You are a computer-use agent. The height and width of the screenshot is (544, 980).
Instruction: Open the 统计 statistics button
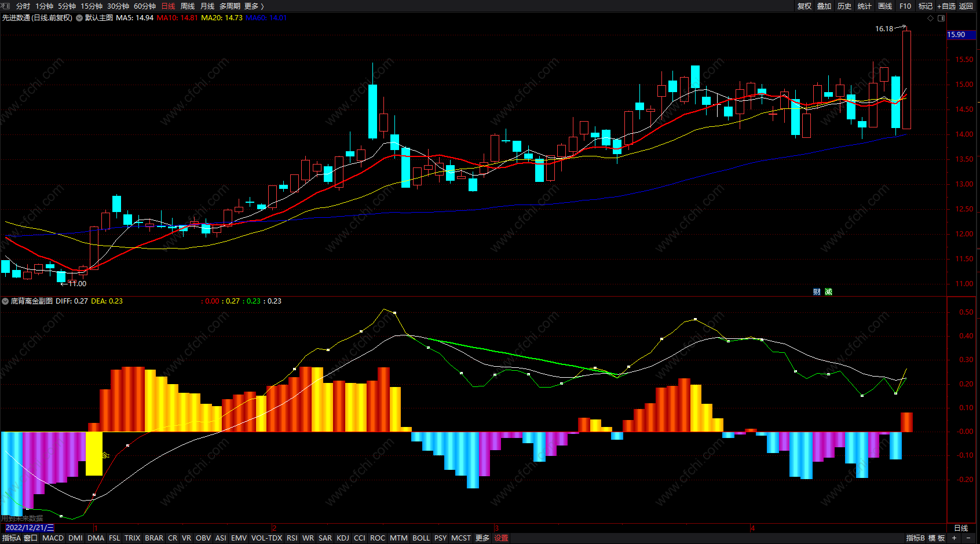click(x=865, y=6)
